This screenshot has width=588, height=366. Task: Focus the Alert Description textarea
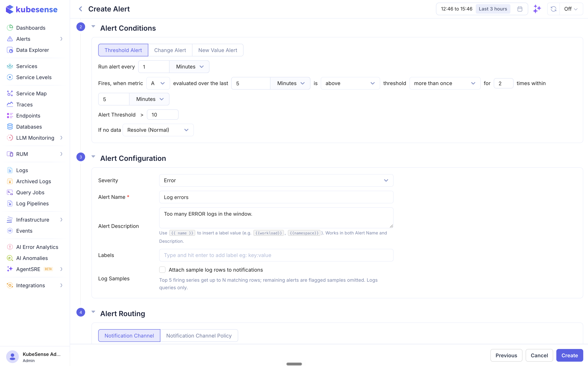pos(276,218)
